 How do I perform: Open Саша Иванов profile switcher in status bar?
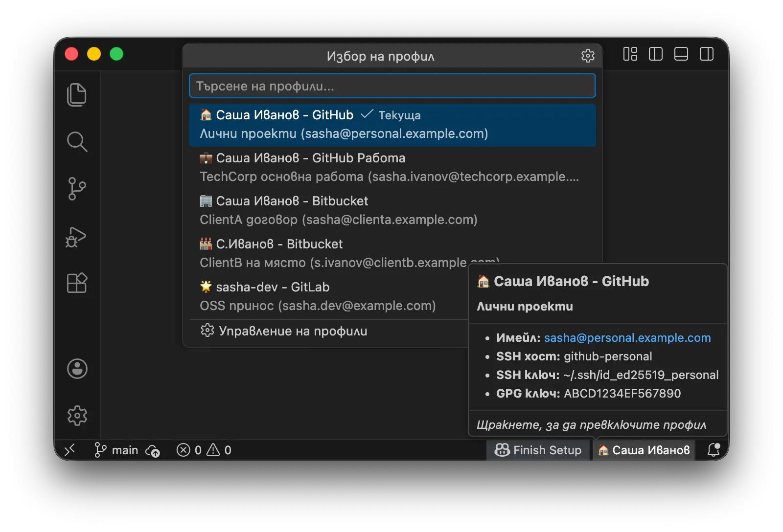(x=644, y=450)
